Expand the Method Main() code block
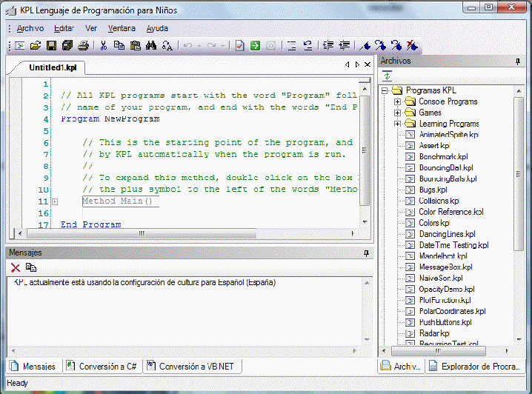This screenshot has width=532, height=394. coord(55,201)
